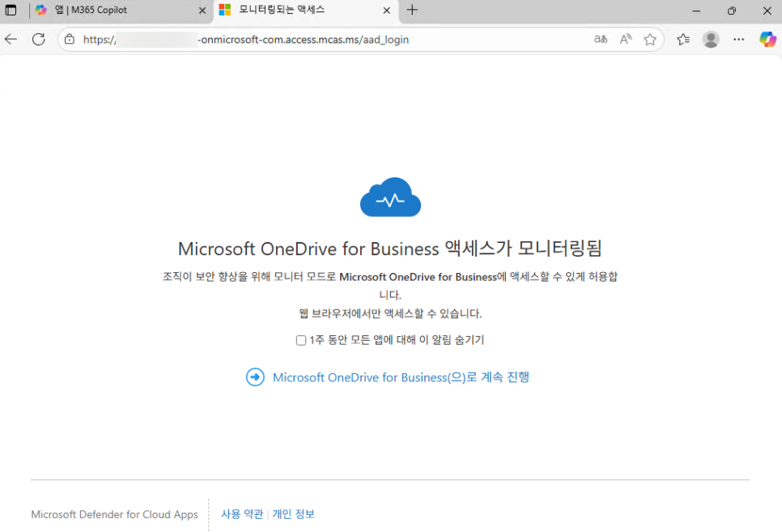Click the blue circled arrow icon
Image resolution: width=782 pixels, height=532 pixels.
pyautogui.click(x=255, y=377)
